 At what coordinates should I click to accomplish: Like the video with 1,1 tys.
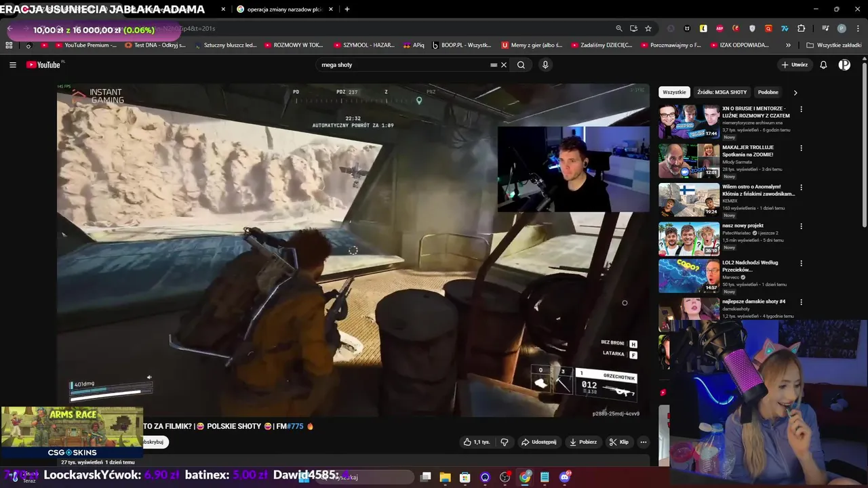(x=477, y=442)
